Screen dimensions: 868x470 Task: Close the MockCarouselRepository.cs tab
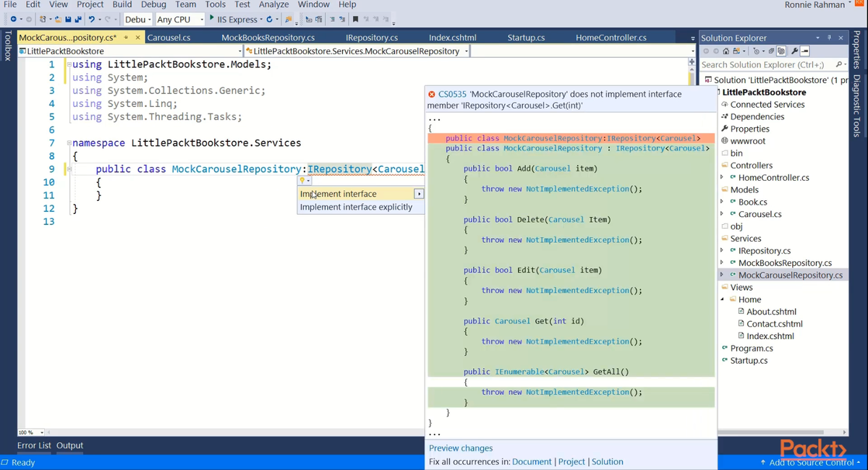point(137,38)
